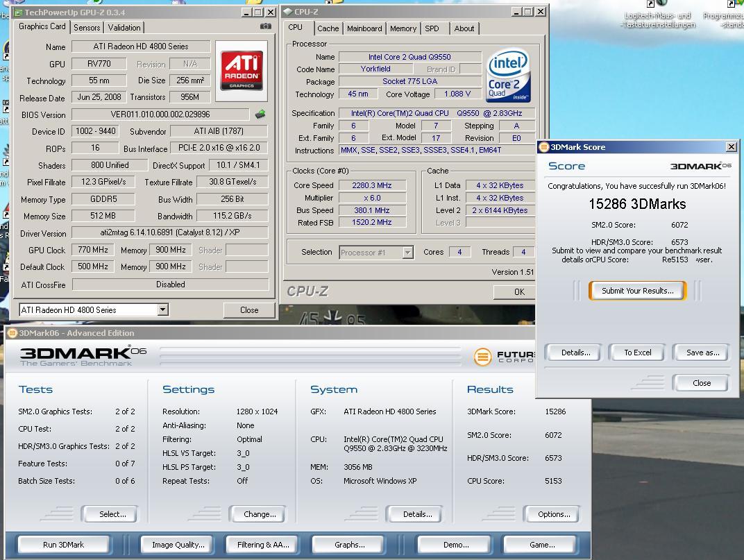Image resolution: width=744 pixels, height=560 pixels.
Task: Click the 3DMark Score window title icon
Action: 544,147
